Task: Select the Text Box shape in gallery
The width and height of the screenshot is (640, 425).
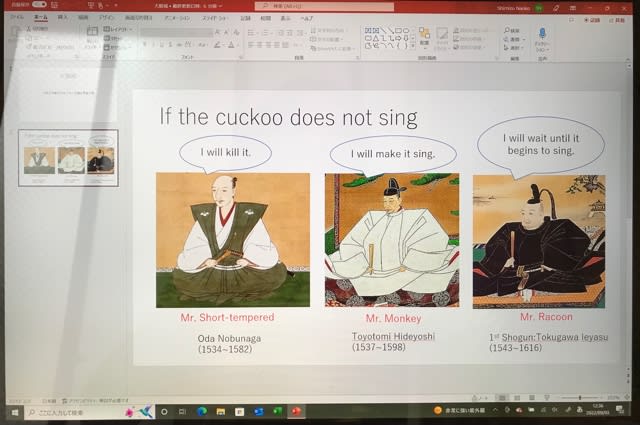Action: click(x=368, y=31)
